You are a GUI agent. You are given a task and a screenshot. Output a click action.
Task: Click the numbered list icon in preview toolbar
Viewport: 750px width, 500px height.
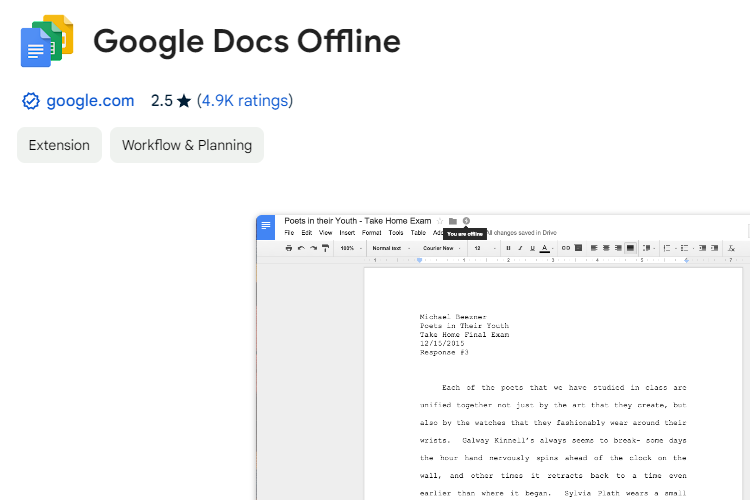coord(669,248)
